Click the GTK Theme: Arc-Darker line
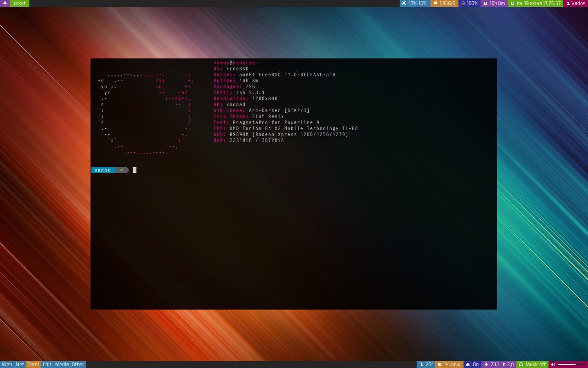This screenshot has width=588, height=368. coord(261,110)
